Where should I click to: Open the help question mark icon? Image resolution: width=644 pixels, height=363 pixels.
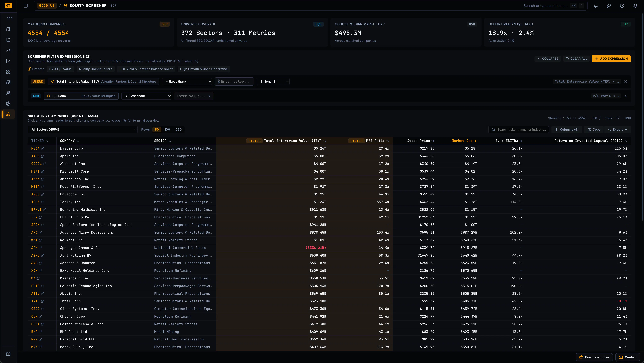coord(622,5)
